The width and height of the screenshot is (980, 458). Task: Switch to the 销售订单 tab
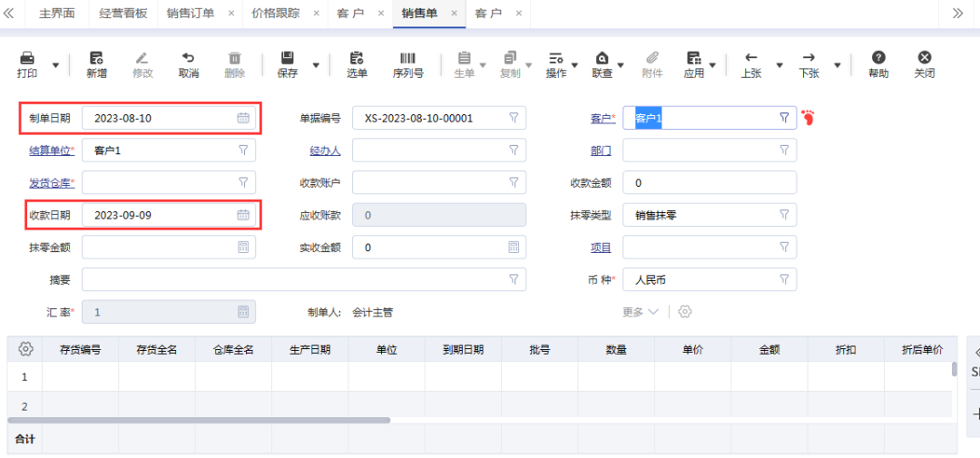point(191,14)
